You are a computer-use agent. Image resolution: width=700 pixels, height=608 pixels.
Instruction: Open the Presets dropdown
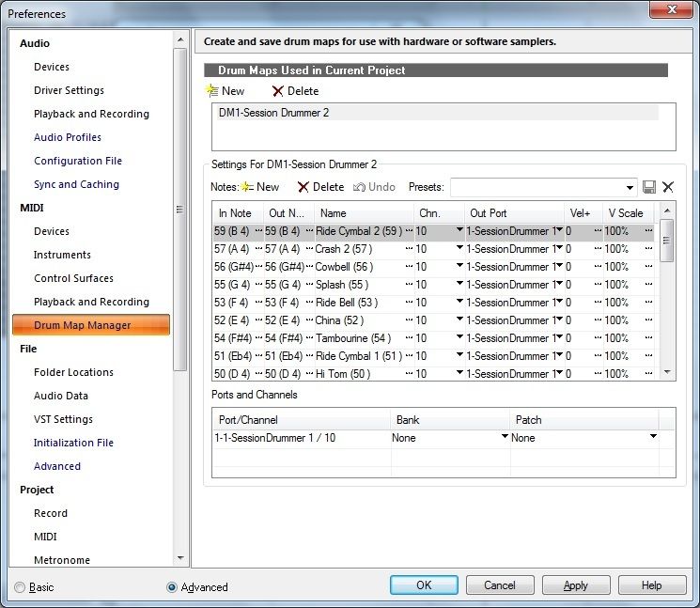[x=629, y=187]
